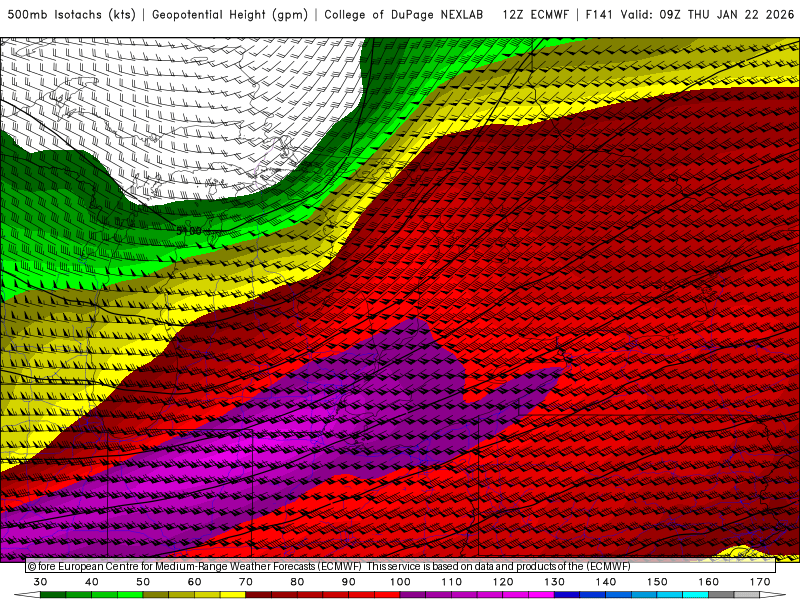This screenshot has width=800, height=600.
Task: Click the 'Valid: 09Z THU JAN 22 2026' text
Action: tap(707, 15)
